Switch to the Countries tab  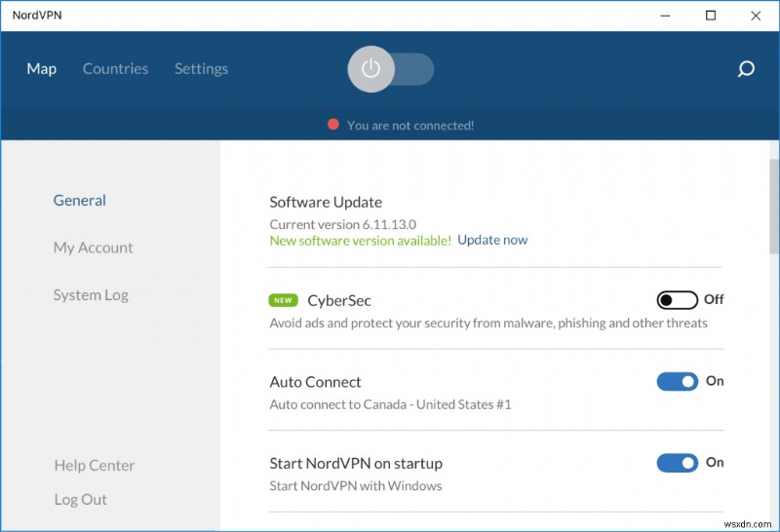click(x=115, y=68)
